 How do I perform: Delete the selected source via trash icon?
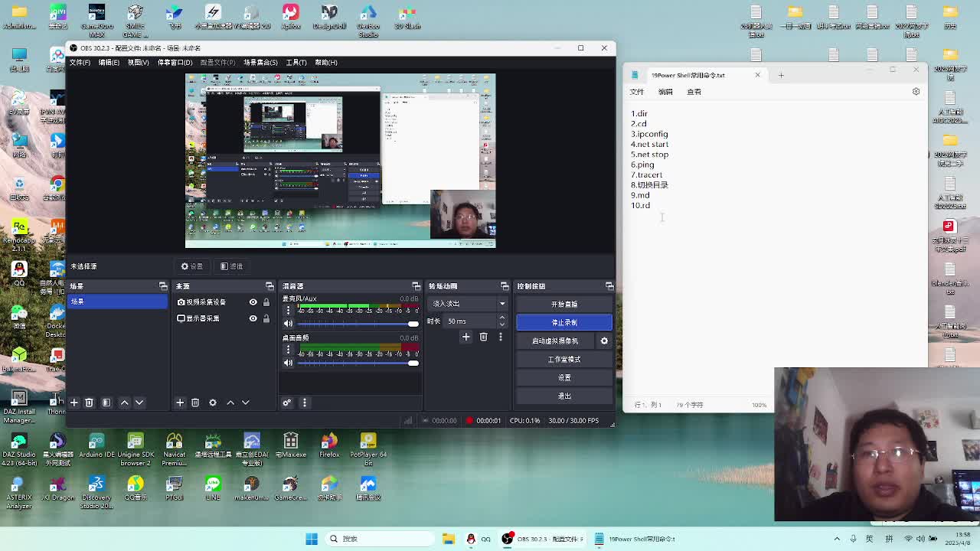[195, 403]
